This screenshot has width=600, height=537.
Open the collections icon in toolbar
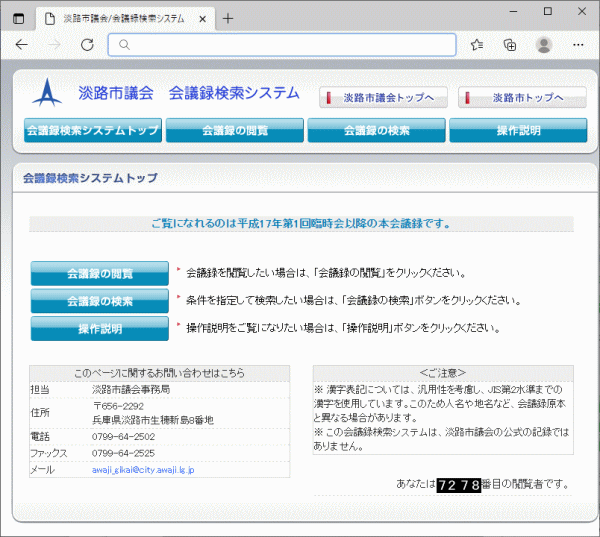(x=510, y=45)
